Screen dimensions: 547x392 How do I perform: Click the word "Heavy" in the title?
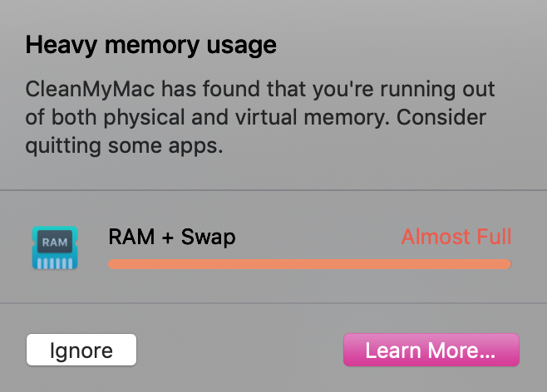tap(57, 44)
